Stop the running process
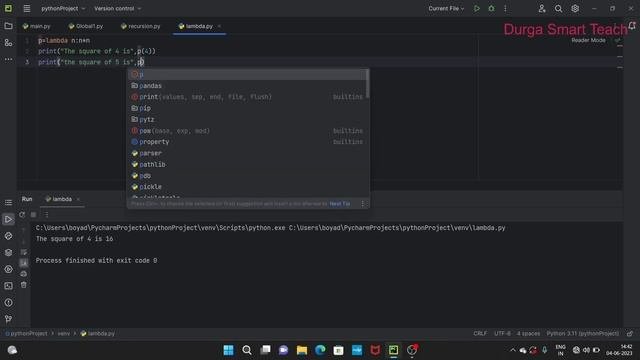 [33, 214]
